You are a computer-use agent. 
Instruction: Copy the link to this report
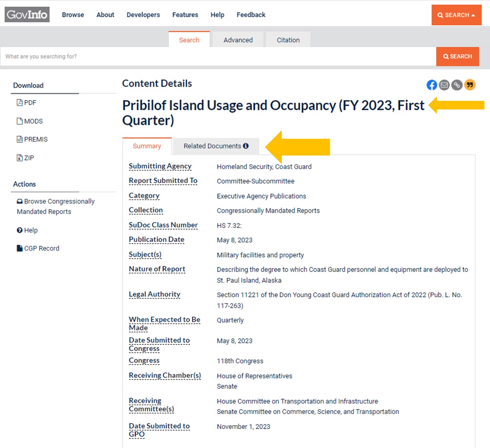(x=457, y=85)
